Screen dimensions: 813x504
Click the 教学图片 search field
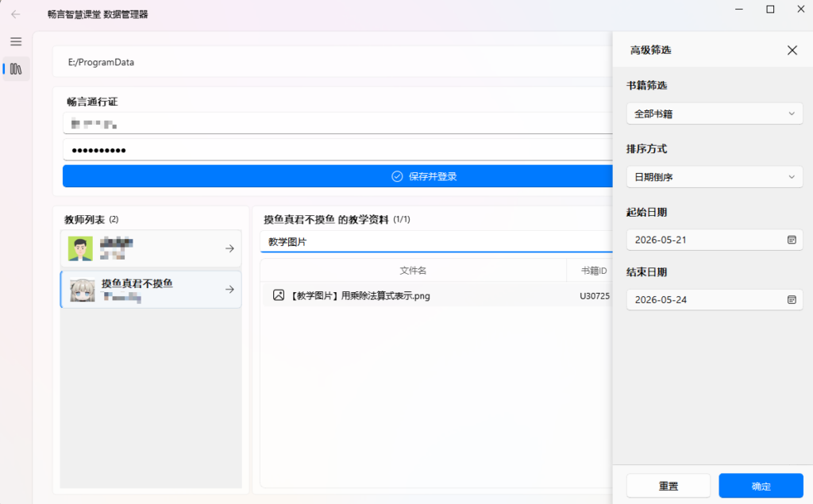pyautogui.click(x=436, y=241)
